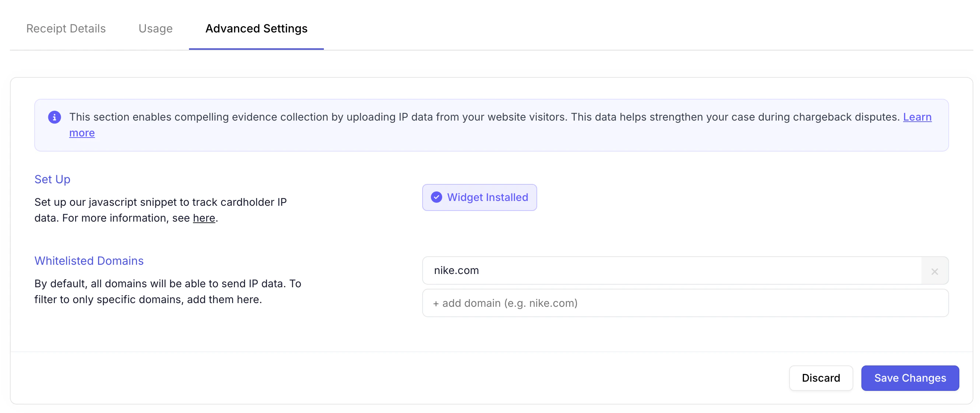Click the Widget Installed badge

pos(479,197)
